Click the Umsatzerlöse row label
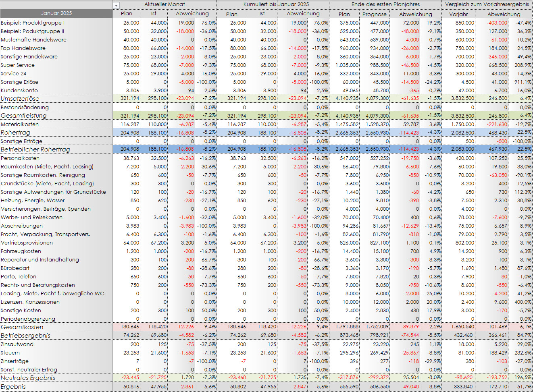Viewport: 533px width, 392px height. pos(20,99)
